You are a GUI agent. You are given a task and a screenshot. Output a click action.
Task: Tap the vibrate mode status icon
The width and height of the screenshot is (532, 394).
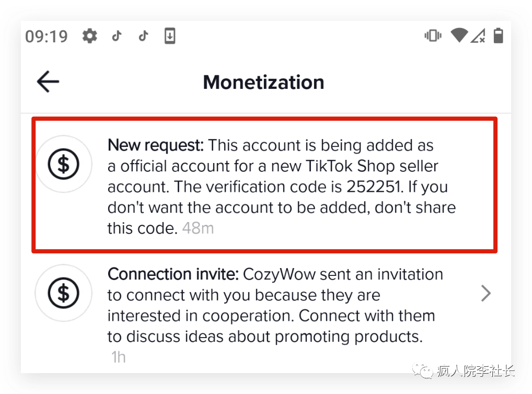(433, 36)
